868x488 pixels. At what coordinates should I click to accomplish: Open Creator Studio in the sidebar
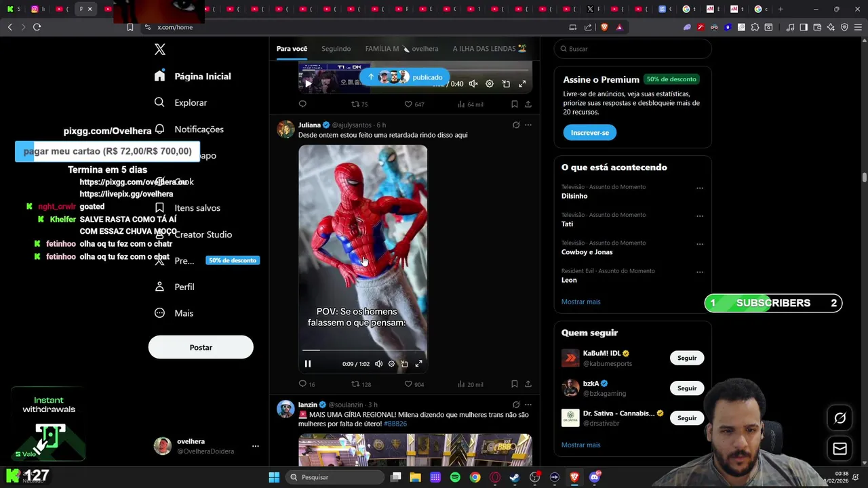tap(194, 235)
